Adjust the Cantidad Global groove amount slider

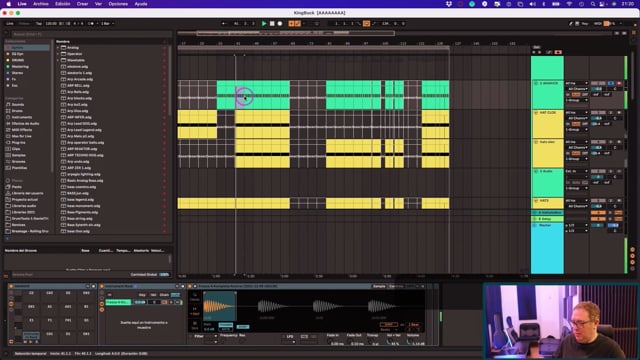tap(164, 275)
